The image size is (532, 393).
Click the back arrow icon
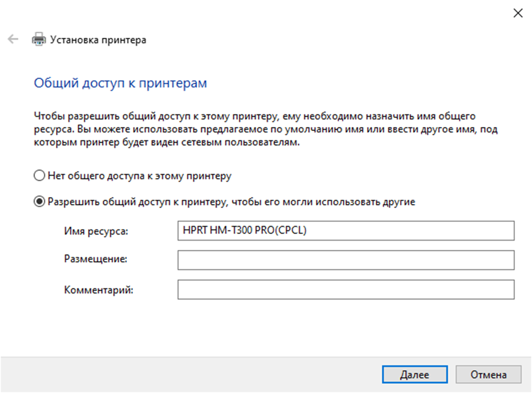coord(13,39)
